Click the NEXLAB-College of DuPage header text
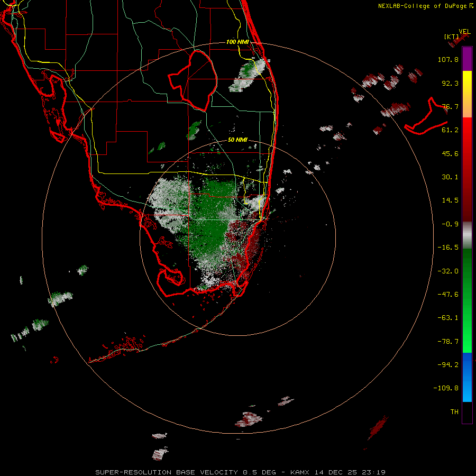476x476 pixels. coord(426,6)
